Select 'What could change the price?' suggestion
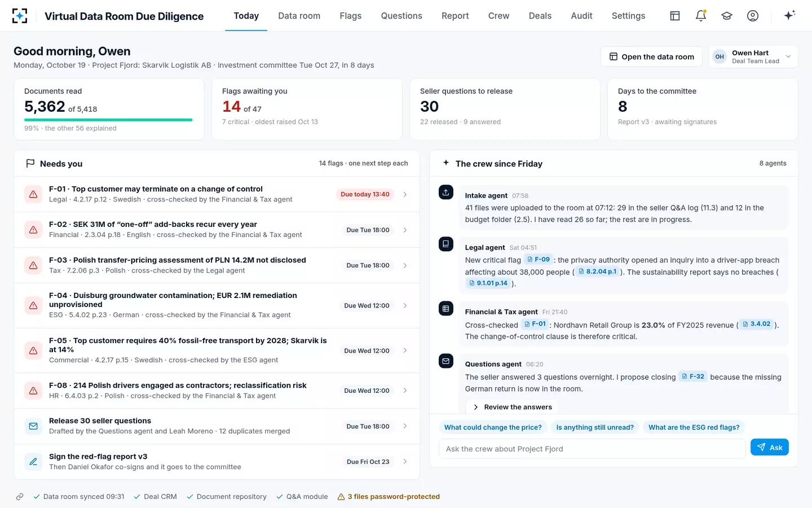This screenshot has height=508, width=812. [x=493, y=427]
